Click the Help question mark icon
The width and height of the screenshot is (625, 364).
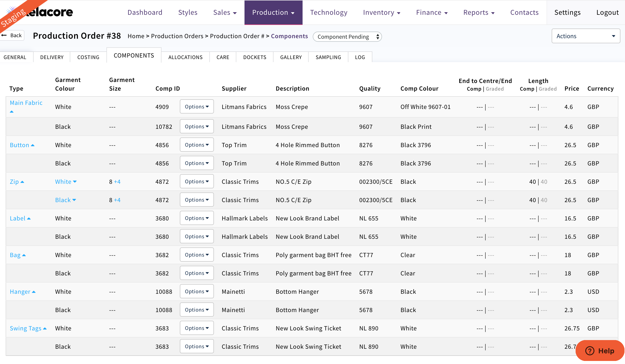(x=590, y=351)
